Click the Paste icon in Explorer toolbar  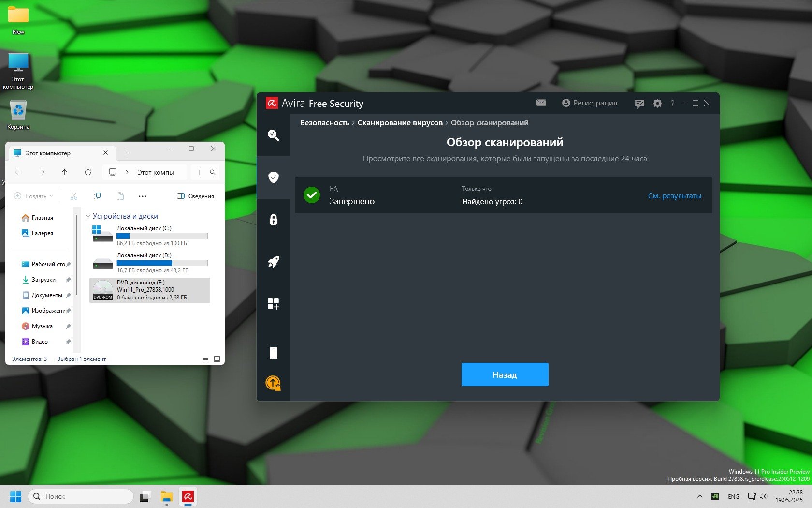[x=120, y=196]
